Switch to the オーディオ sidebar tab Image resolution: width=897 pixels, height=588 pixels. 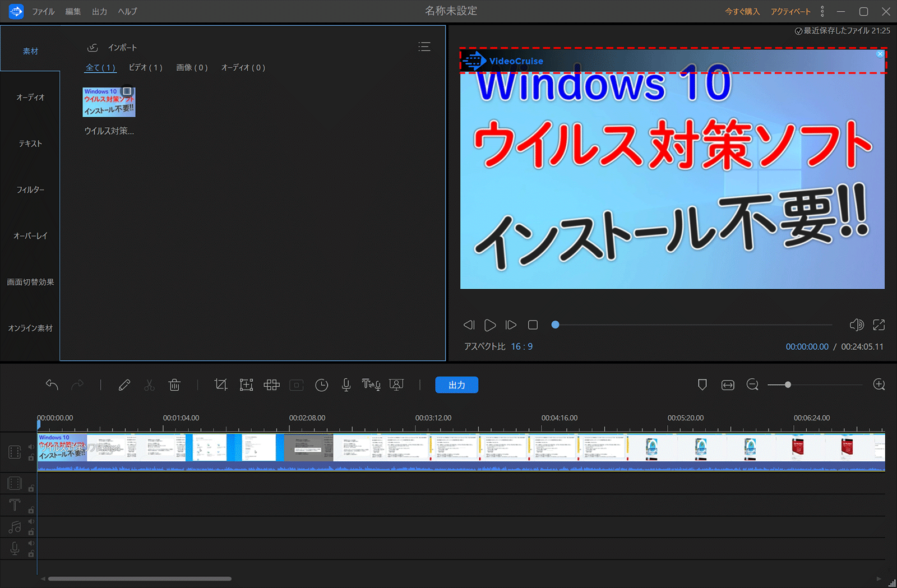pyautogui.click(x=30, y=97)
